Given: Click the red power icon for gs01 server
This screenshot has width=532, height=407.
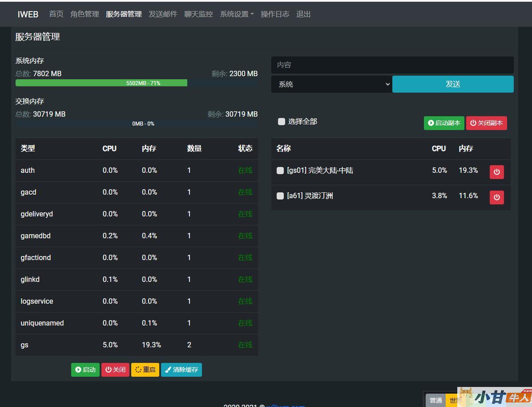Looking at the screenshot, I should (496, 172).
